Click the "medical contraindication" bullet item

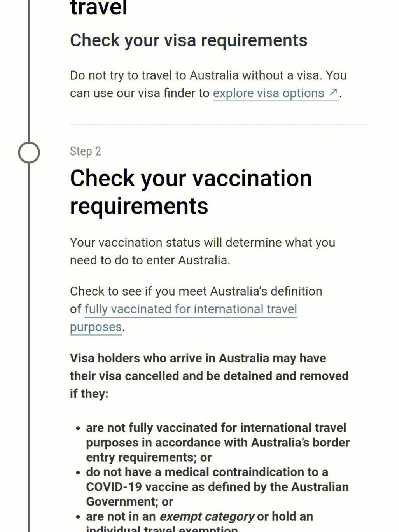(217, 487)
